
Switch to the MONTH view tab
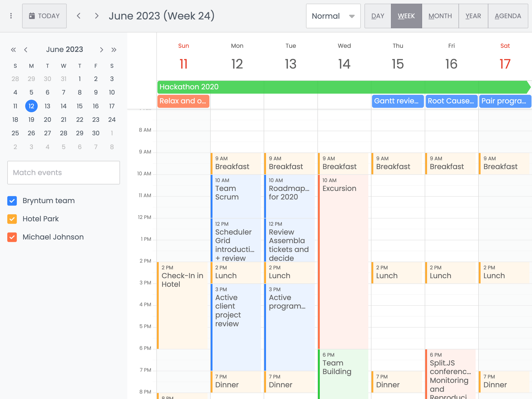click(x=440, y=16)
